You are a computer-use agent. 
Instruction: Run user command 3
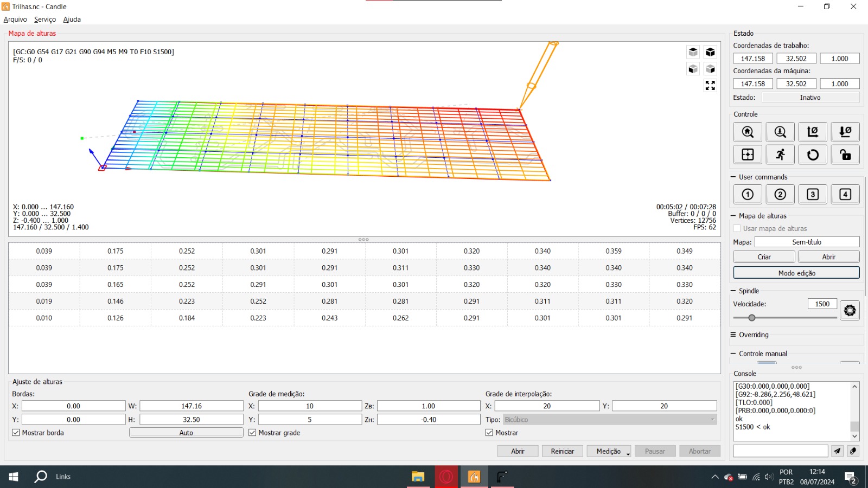pos(813,195)
